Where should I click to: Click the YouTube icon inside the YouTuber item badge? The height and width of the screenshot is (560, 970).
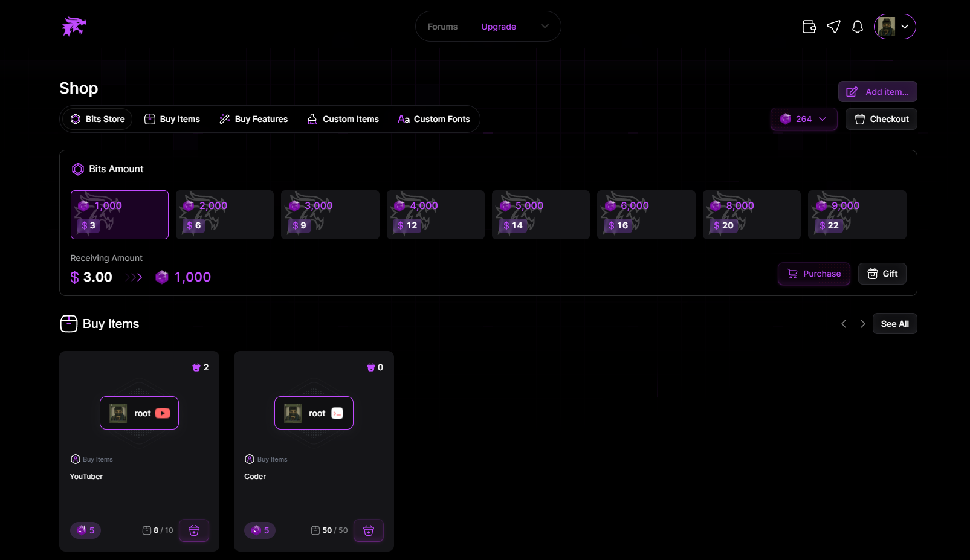162,413
